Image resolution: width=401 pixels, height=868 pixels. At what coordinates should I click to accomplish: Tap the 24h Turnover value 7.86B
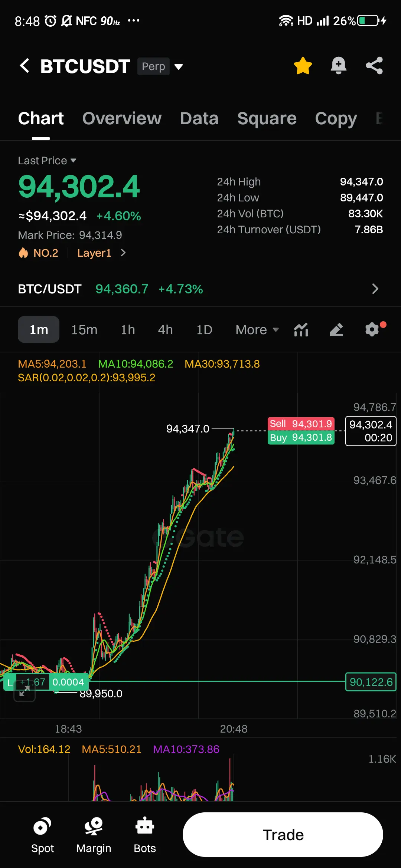point(369,230)
